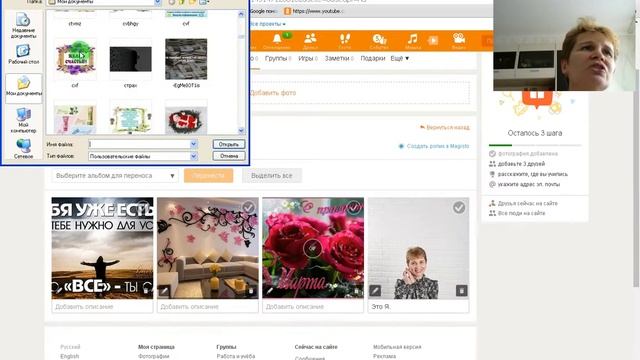The image size is (640, 360).
Task: Select the dark страх thumbnail in file dialog
Action: pos(131,59)
